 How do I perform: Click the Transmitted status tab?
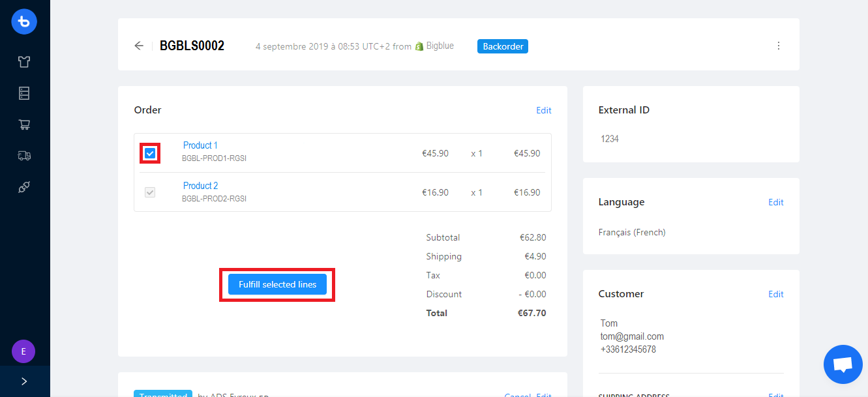[x=162, y=394]
